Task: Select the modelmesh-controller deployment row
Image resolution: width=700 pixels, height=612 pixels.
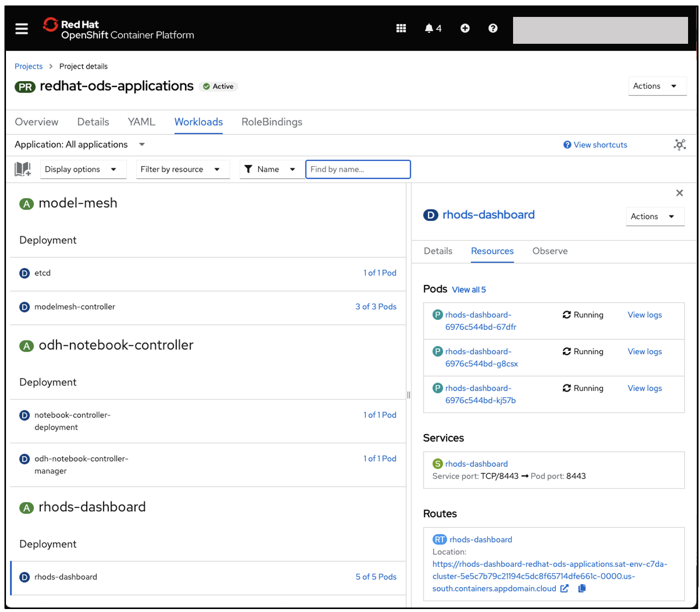Action: [x=208, y=307]
